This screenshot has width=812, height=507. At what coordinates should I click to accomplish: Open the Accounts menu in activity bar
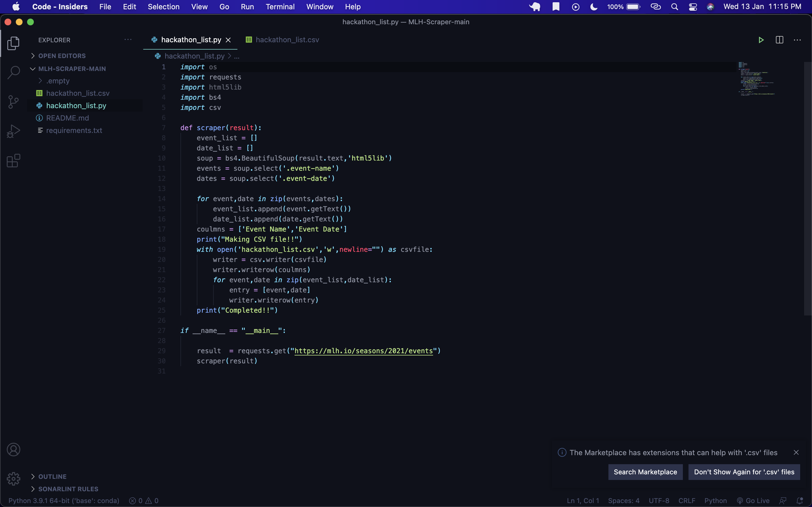coord(14,450)
